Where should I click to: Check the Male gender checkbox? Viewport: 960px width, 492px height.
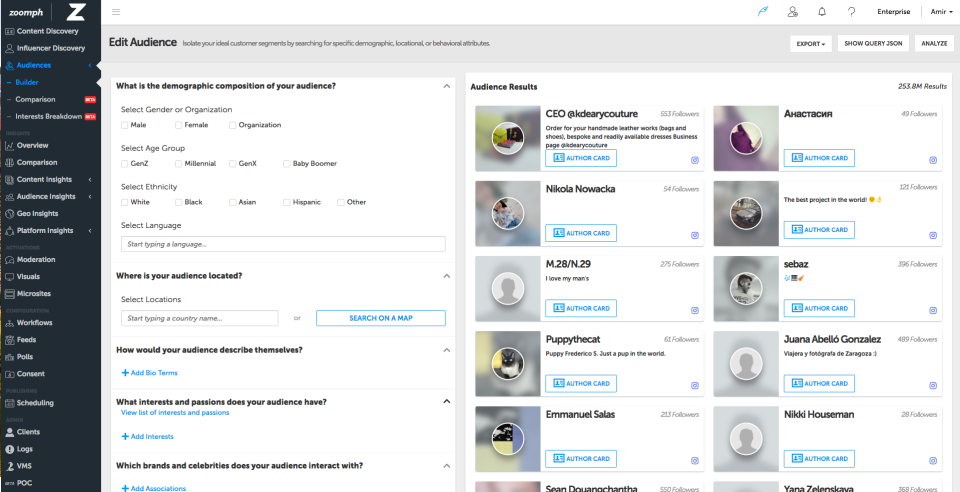click(125, 125)
